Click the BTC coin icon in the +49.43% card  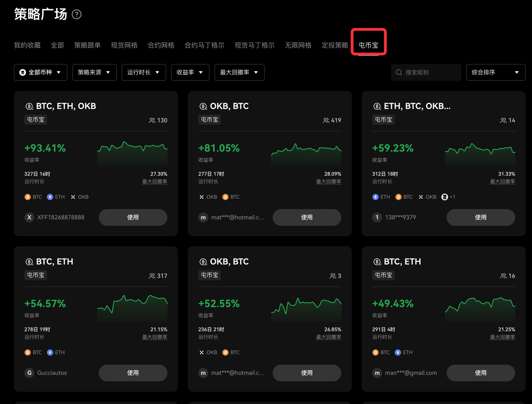[376, 352]
